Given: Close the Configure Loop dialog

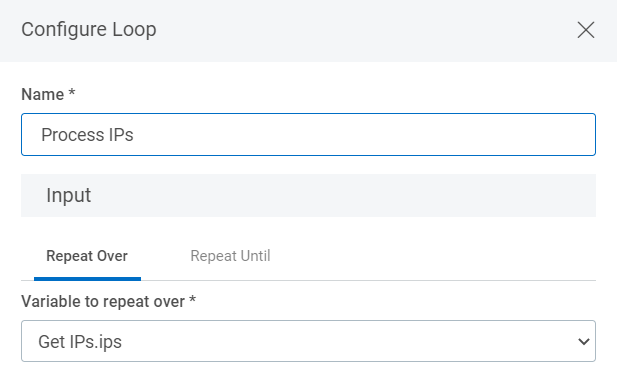Looking at the screenshot, I should (586, 30).
